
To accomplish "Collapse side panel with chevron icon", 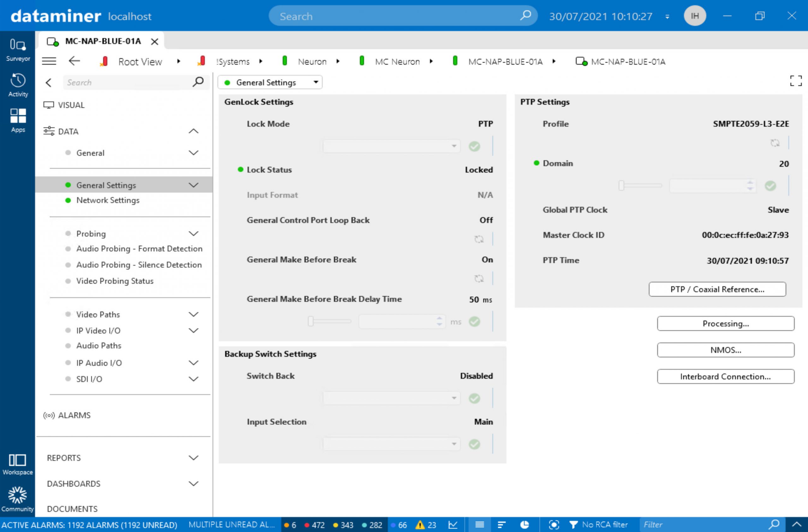I will [49, 82].
